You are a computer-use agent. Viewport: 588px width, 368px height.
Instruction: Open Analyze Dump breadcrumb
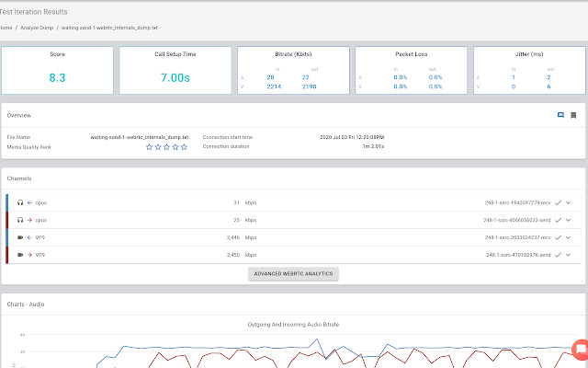click(36, 28)
